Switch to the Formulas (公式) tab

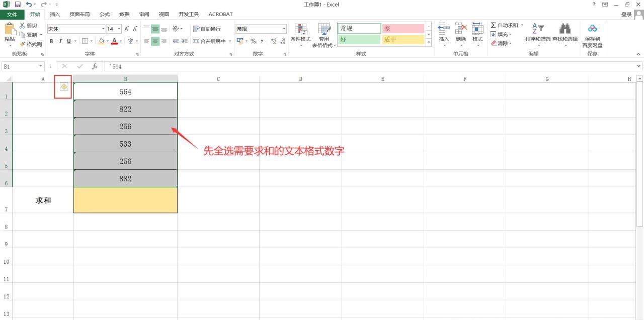[105, 14]
